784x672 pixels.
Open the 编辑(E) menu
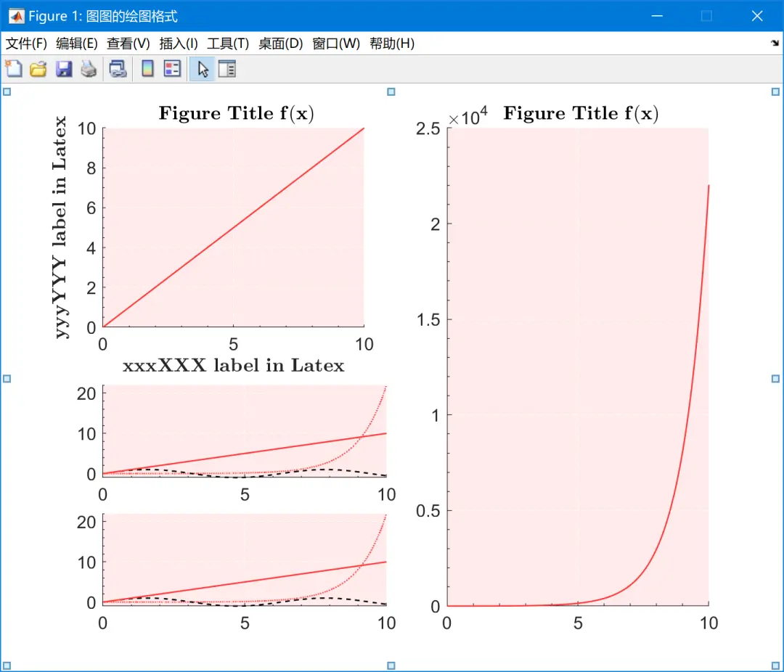tap(76, 44)
